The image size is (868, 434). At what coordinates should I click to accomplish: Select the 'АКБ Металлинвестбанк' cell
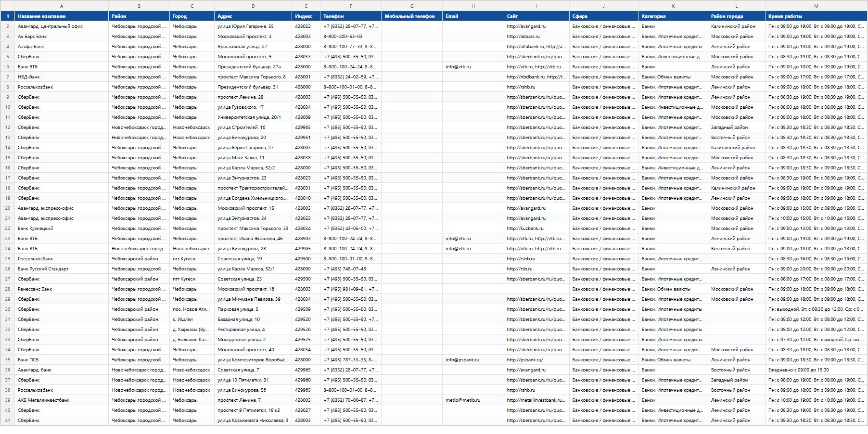coord(62,400)
